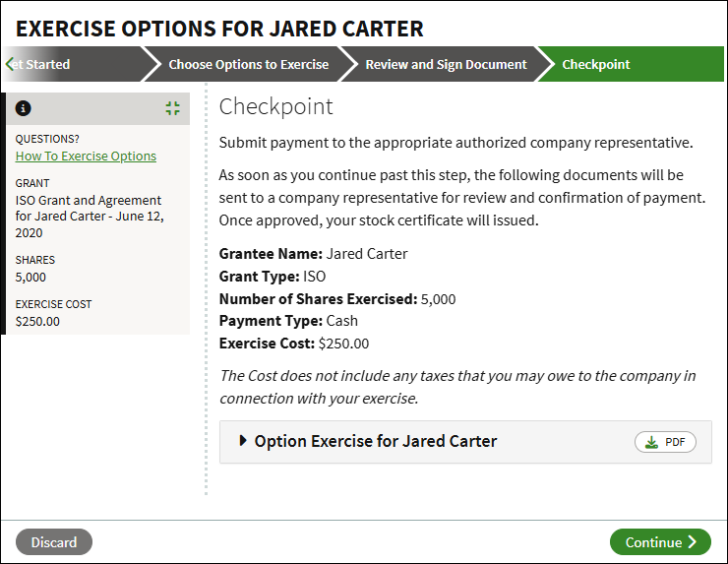Screen dimensions: 728x564
Task: Open the Review and Sign Document step
Action: click(446, 64)
